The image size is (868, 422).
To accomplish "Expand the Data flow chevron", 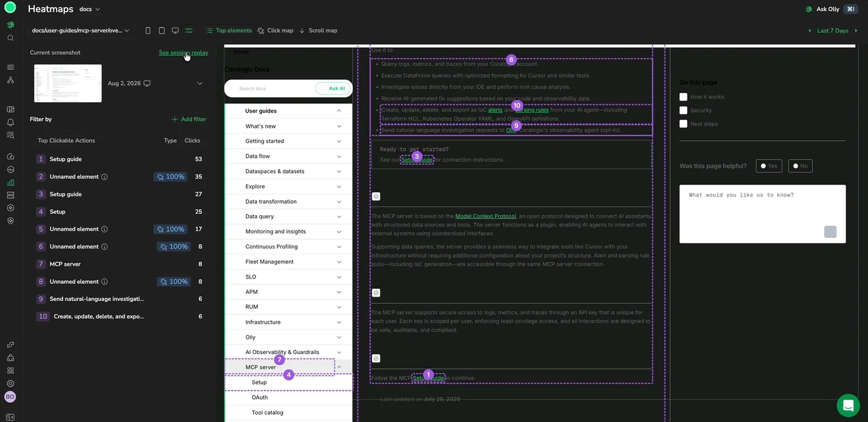I will pyautogui.click(x=339, y=156).
